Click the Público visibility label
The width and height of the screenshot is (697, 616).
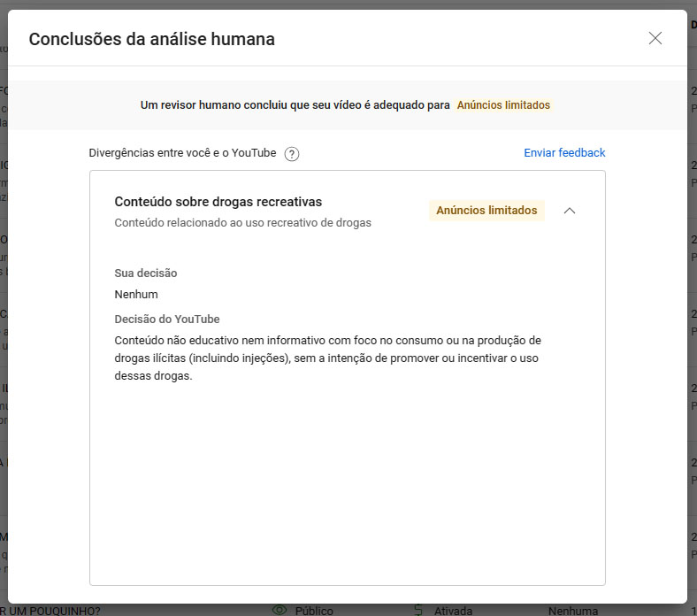click(314, 611)
